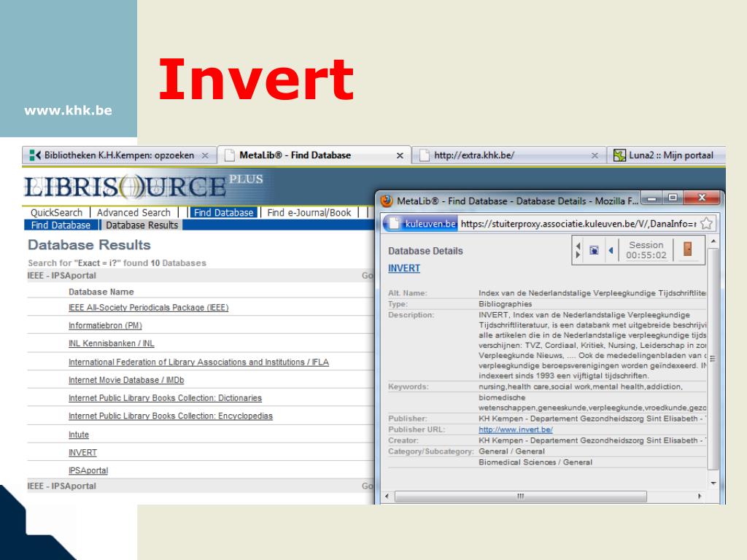
Task: Click the bottom IEEE - IPSAportal range label
Action: pyautogui.click(x=61, y=486)
